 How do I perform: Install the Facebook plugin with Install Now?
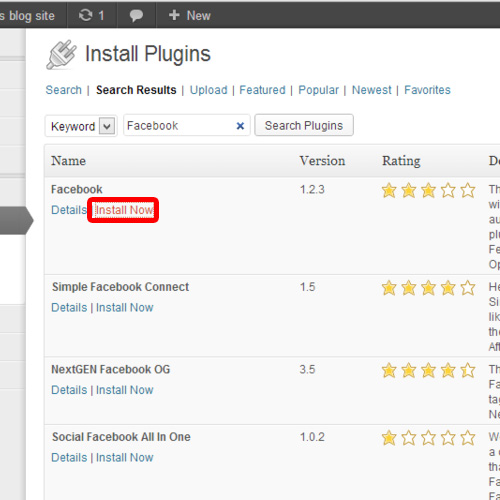point(124,210)
